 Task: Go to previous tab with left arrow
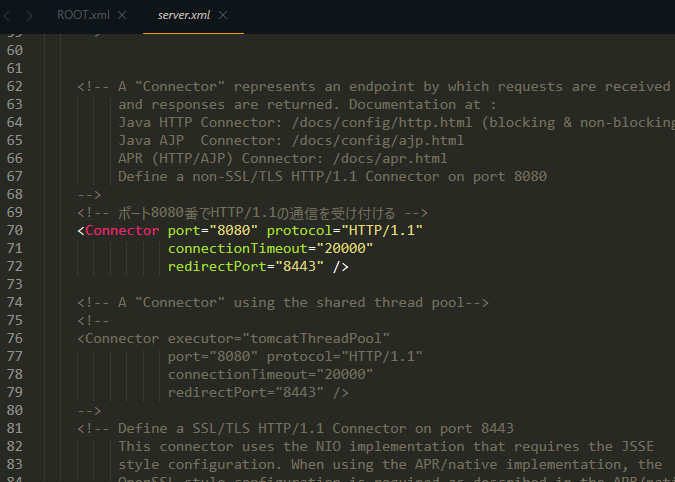7,16
